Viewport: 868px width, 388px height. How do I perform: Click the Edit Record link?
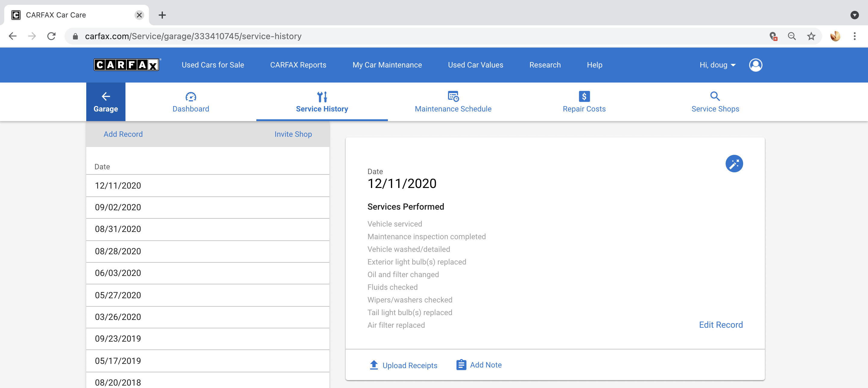tap(721, 325)
